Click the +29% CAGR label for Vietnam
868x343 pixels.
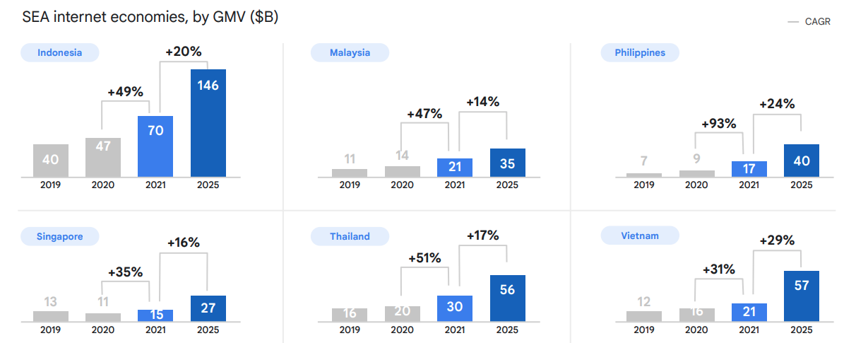(x=777, y=241)
